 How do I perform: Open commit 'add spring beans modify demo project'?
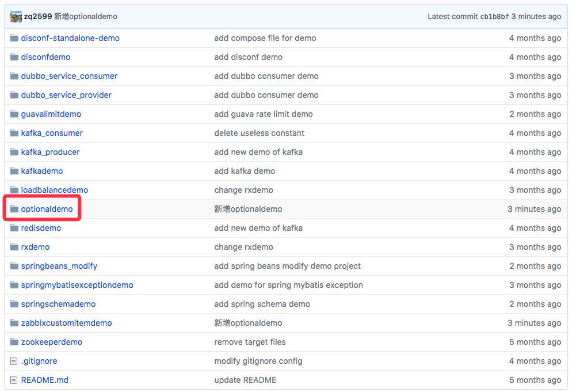pyautogui.click(x=288, y=266)
